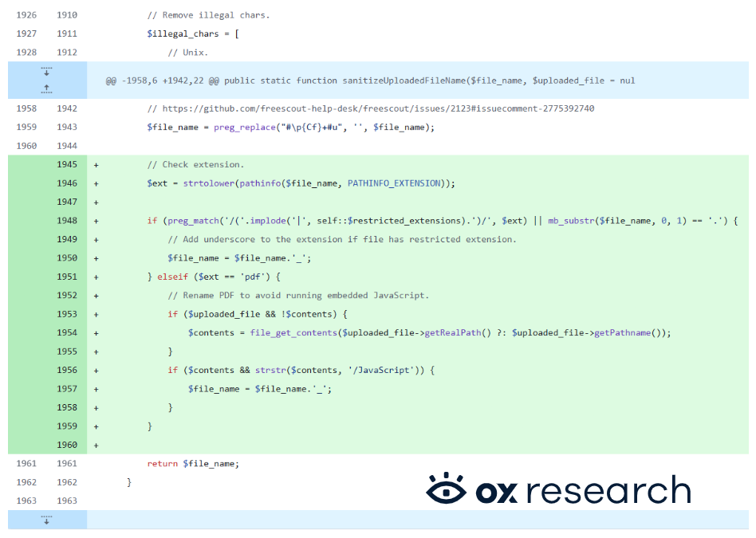The width and height of the screenshot is (756, 538).
Task: Click the plus marker on added line 1945
Action: pos(96,165)
